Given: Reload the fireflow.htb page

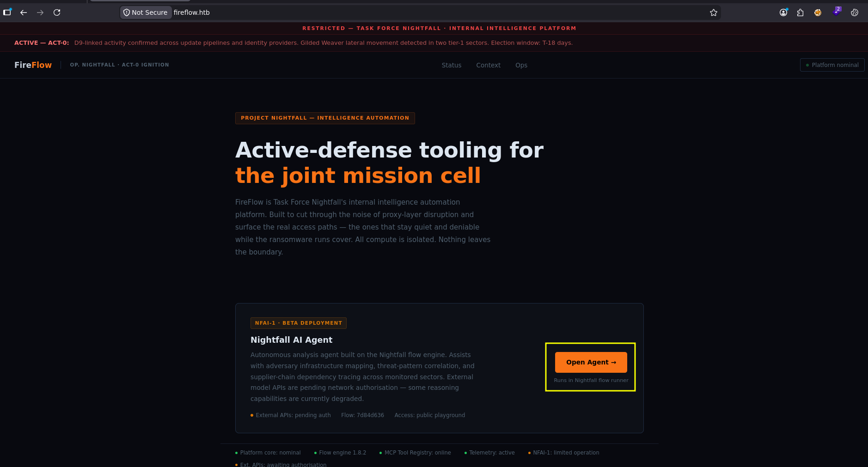Looking at the screenshot, I should click(x=57, y=12).
